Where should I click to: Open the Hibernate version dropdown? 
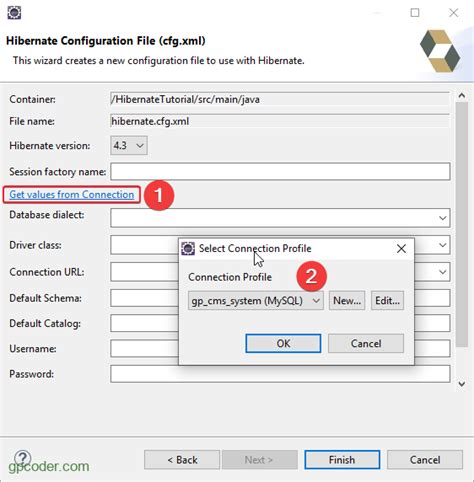pos(129,145)
